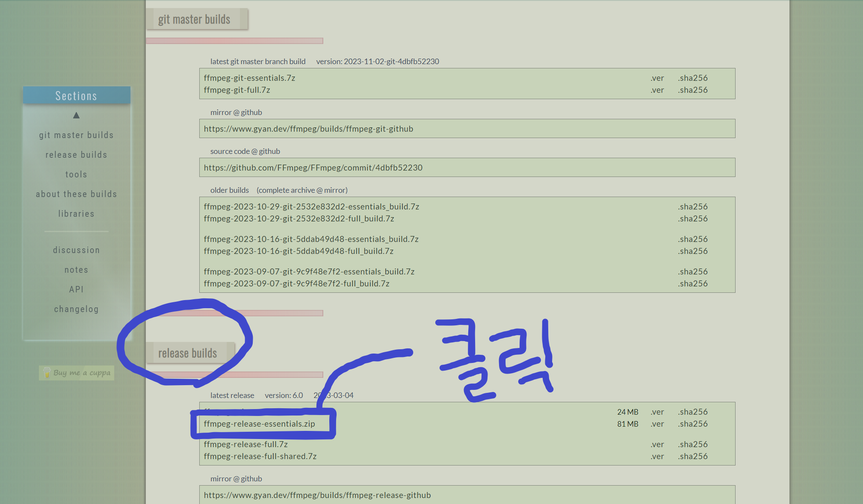Open .sha256 for 2023-09-07 essentials build
This screenshot has width=863, height=504.
tap(693, 271)
